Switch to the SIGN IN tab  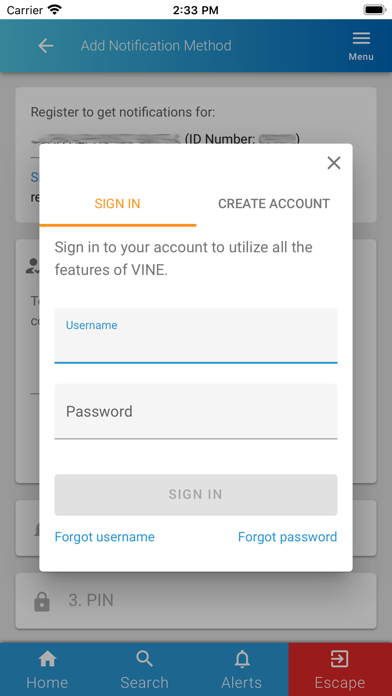[x=118, y=204]
